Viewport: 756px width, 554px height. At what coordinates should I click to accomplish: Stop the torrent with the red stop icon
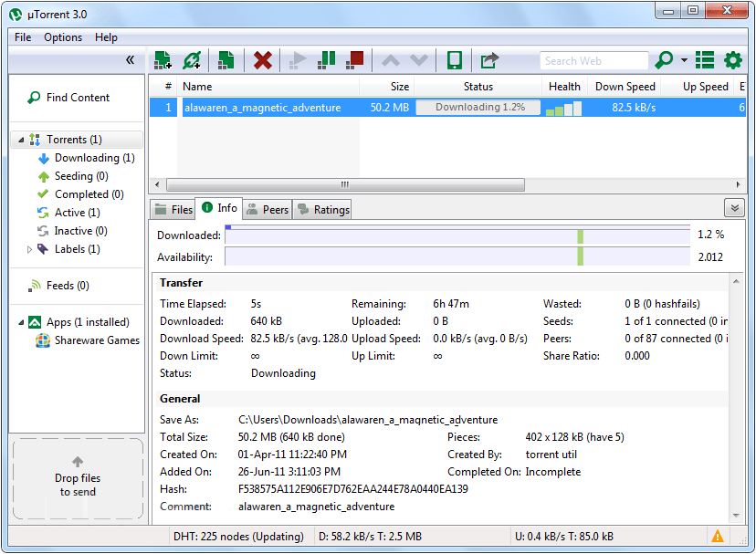coord(355,60)
